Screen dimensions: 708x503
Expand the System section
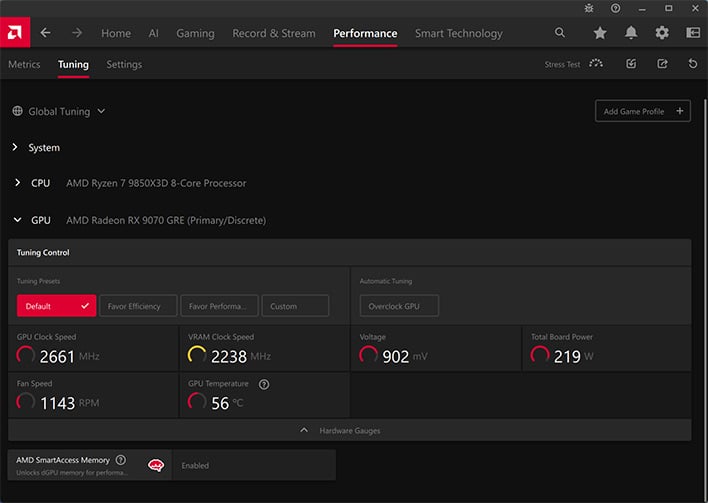[x=15, y=147]
